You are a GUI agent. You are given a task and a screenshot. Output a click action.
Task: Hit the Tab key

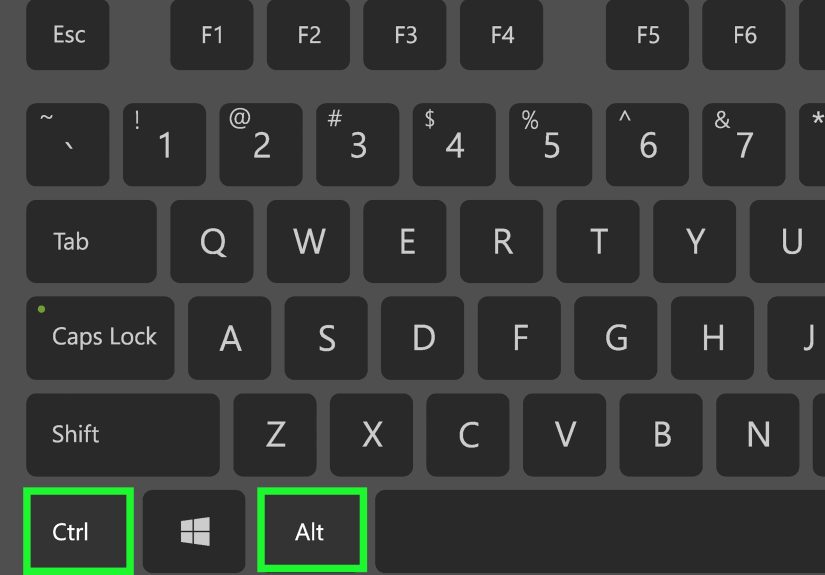click(x=92, y=241)
